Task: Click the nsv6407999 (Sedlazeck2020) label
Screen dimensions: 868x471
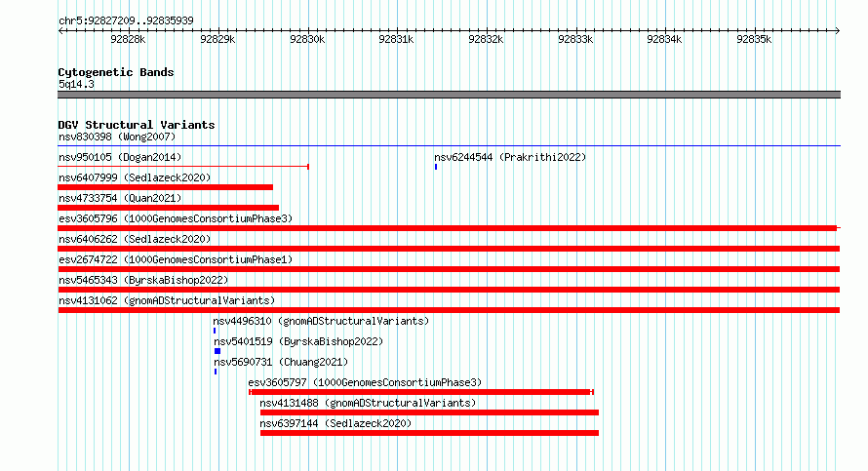Action: click(x=135, y=177)
